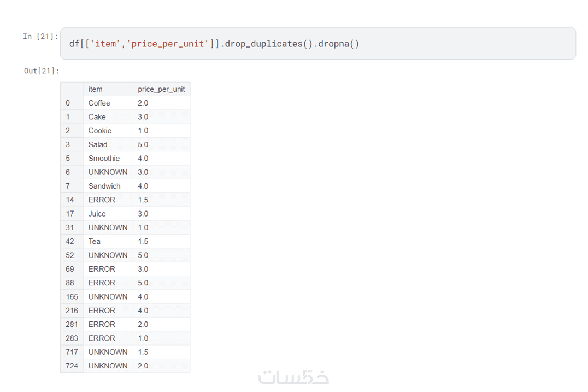Select the Salad item cell
Screen dimensions: 588x392
click(x=98, y=144)
